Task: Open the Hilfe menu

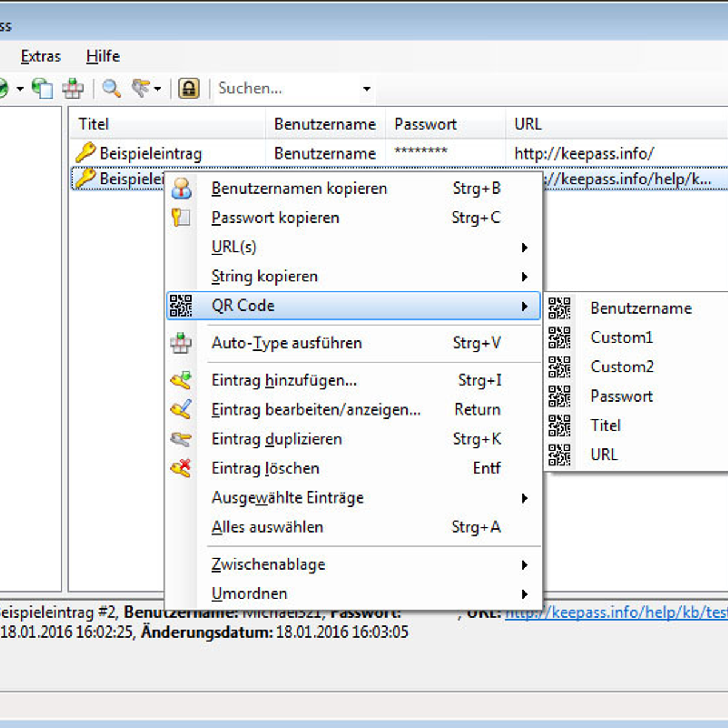Action: tap(103, 56)
